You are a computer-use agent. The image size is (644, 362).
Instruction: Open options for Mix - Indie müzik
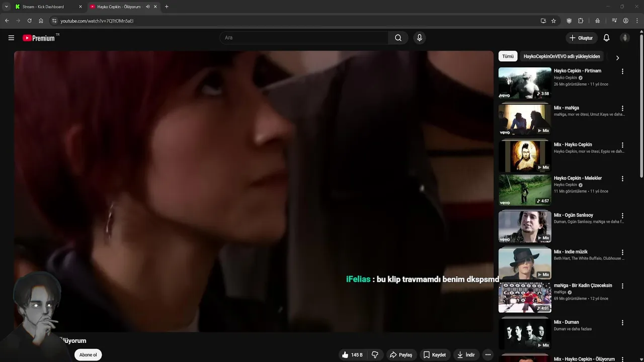coord(622,252)
